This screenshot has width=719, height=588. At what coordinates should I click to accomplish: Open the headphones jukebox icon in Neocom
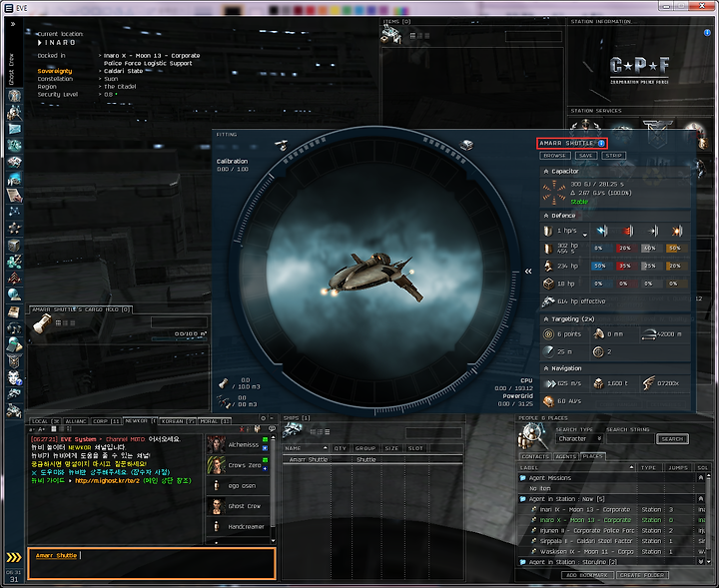click(15, 328)
